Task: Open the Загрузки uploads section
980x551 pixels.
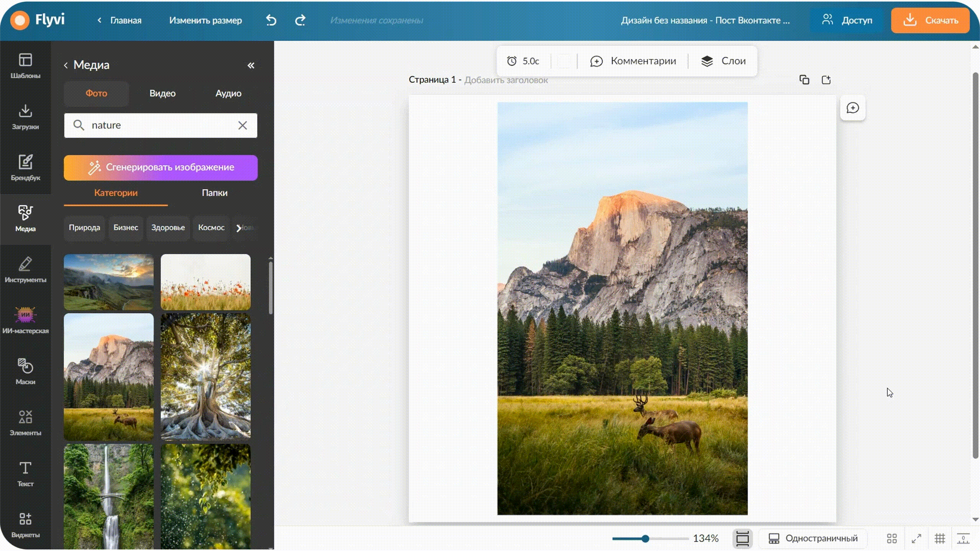Action: (25, 117)
